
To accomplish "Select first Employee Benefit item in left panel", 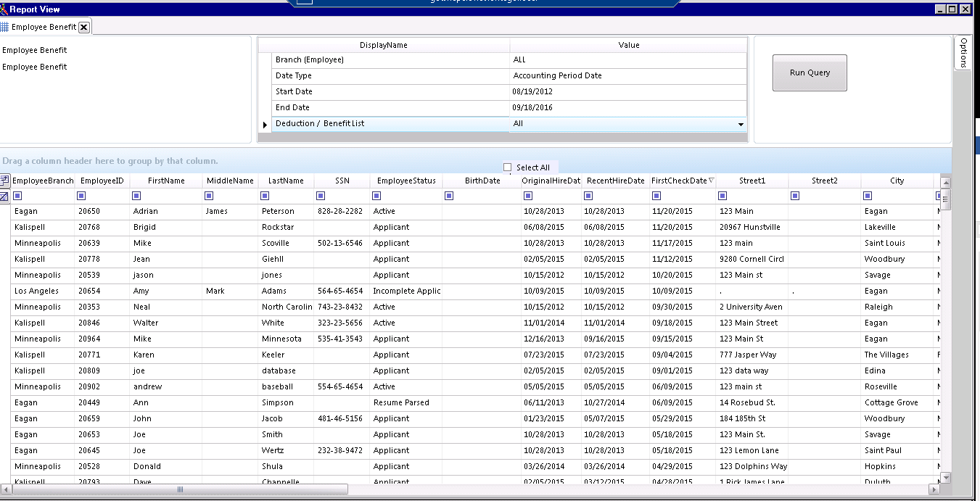I will point(35,50).
